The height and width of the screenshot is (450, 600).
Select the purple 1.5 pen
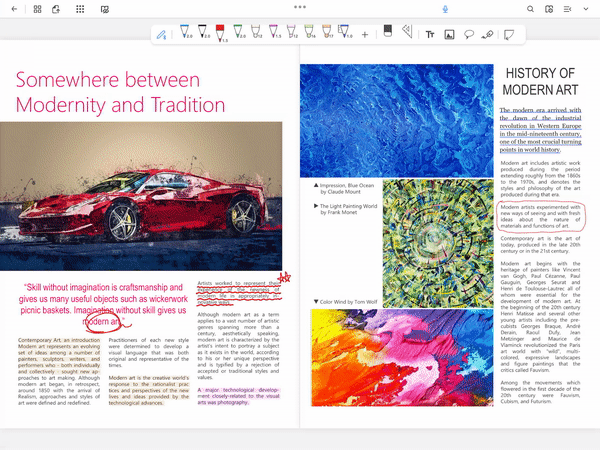pyautogui.click(x=274, y=32)
